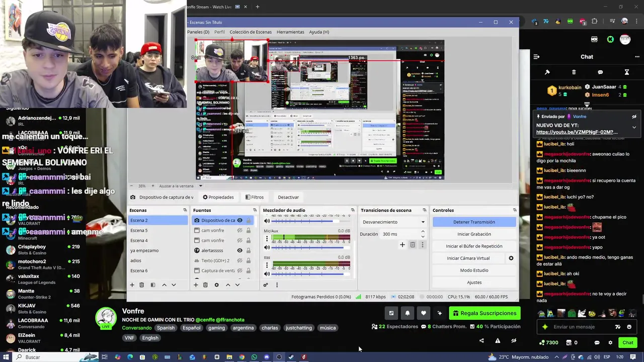Screen dimensions: 644x362
Task: Collapse the chat panel
Action: (536, 57)
